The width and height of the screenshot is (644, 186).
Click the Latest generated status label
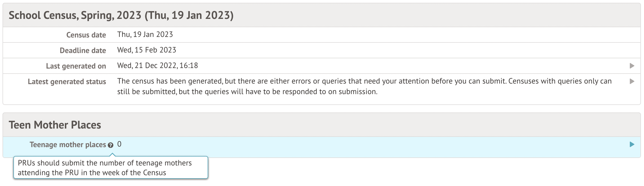point(67,82)
